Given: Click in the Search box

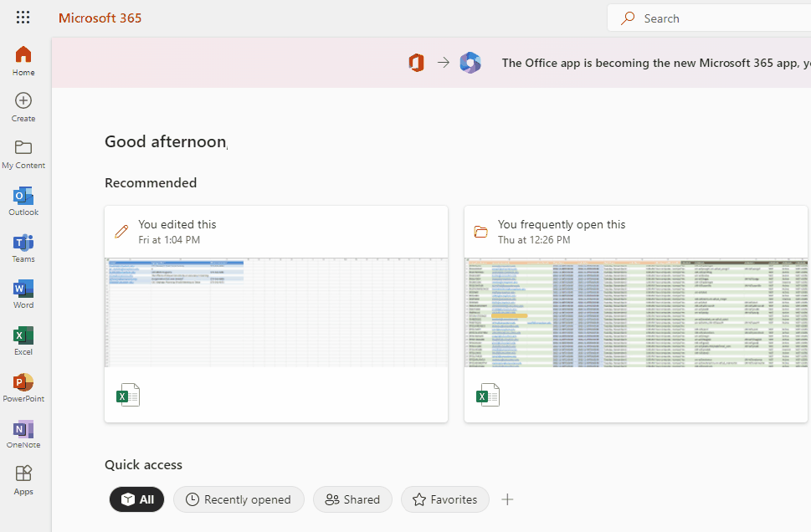Looking at the screenshot, I should pyautogui.click(x=710, y=18).
